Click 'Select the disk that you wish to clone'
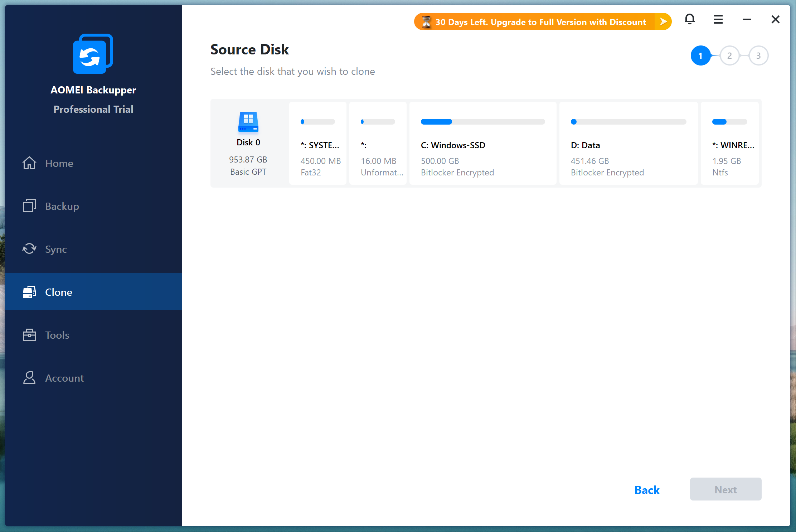The image size is (796, 532). [x=292, y=72]
